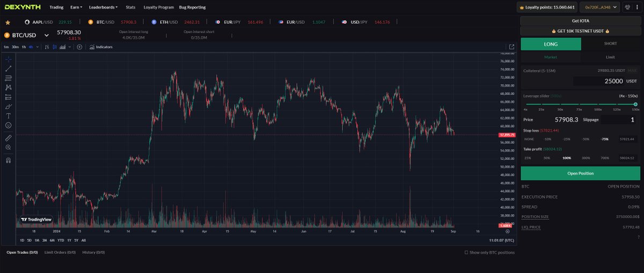Open the chart style dropdown arrow
The width and height of the screenshot is (644, 273).
(x=70, y=47)
